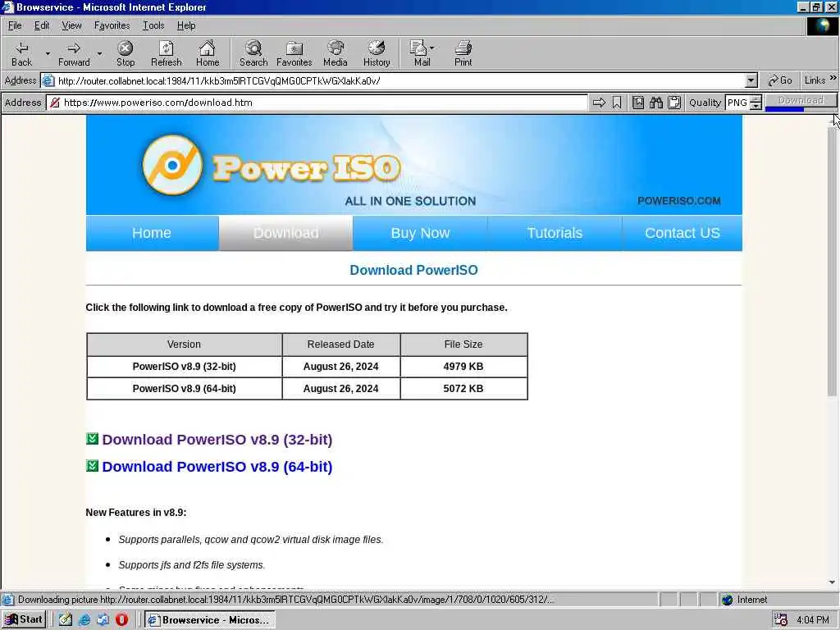840x630 pixels.
Task: Click the IE address URL field
Action: point(399,81)
